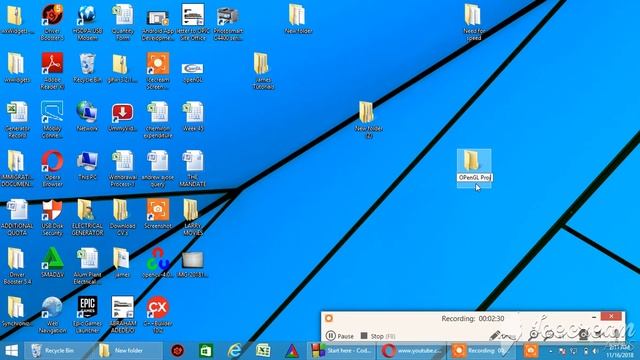Select the james folder icon

pyautogui.click(x=122, y=263)
